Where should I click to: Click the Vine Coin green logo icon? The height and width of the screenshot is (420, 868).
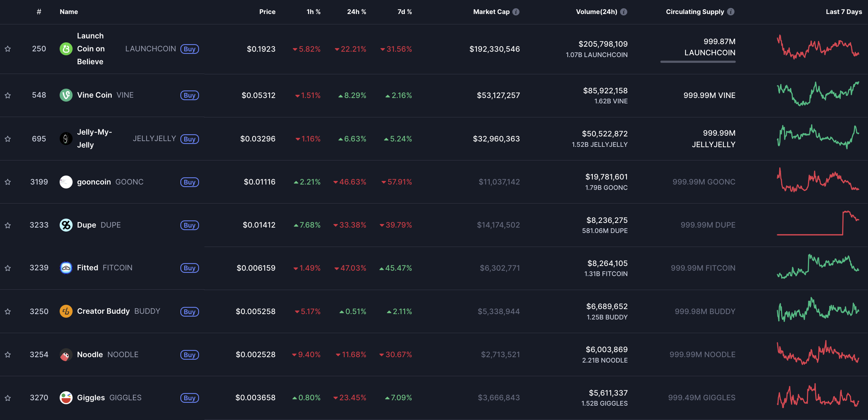(x=66, y=95)
